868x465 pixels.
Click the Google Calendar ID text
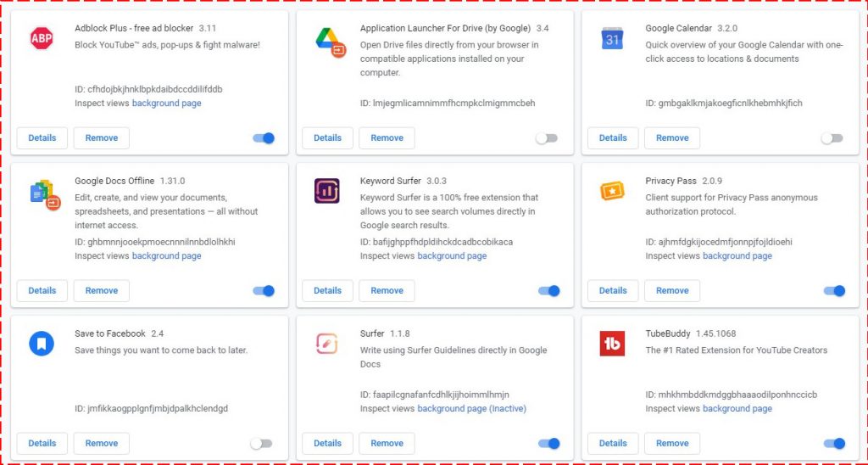(x=724, y=103)
